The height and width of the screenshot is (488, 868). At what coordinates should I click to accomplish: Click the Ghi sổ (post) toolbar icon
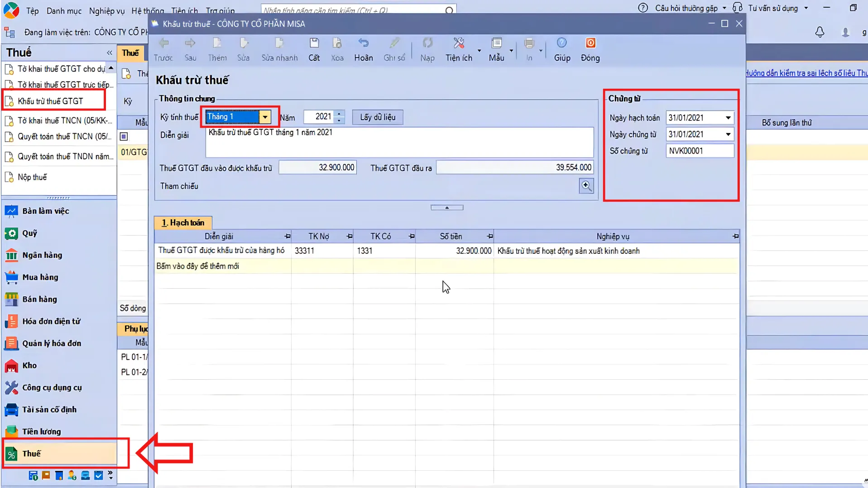click(394, 43)
